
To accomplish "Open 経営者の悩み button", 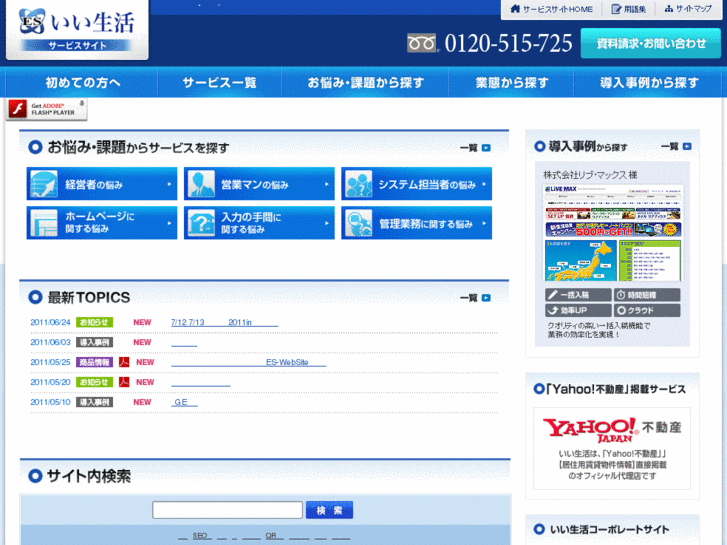I will pyautogui.click(x=102, y=184).
